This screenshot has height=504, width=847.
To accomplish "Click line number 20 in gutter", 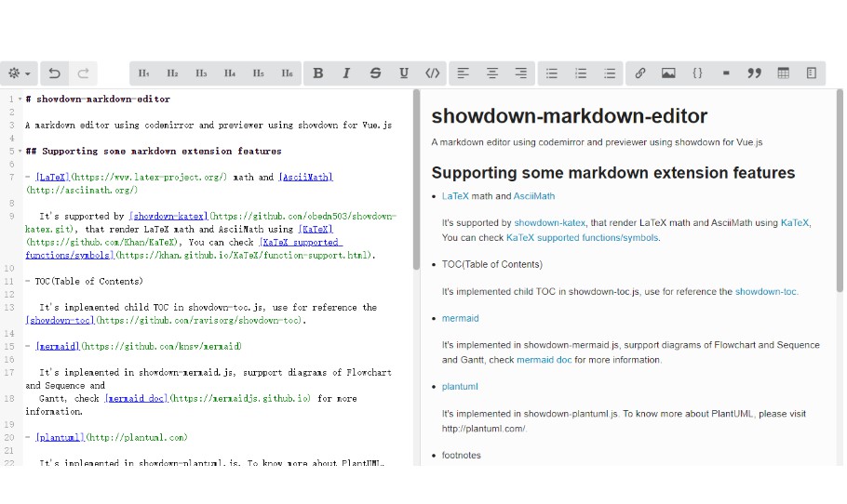I will [x=9, y=437].
